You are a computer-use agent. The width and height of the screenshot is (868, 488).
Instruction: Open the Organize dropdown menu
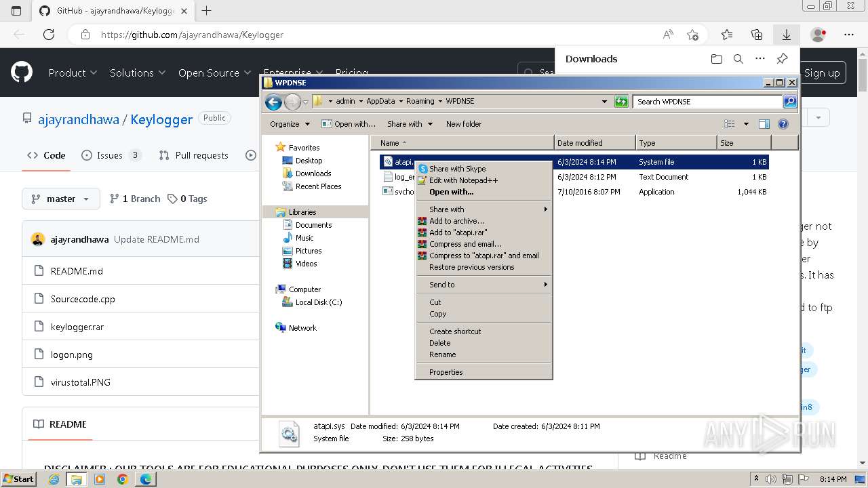(290, 124)
